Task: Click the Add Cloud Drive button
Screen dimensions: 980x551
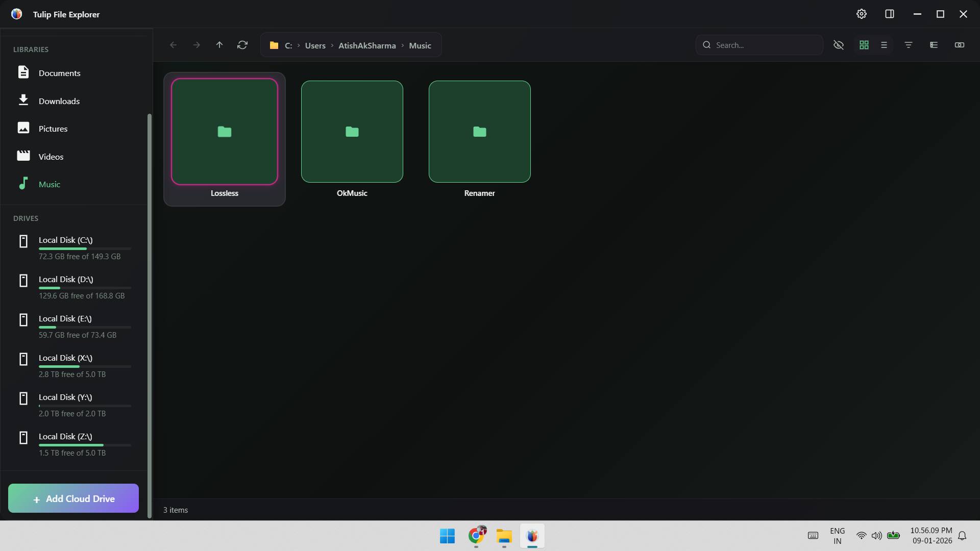Action: pyautogui.click(x=73, y=498)
